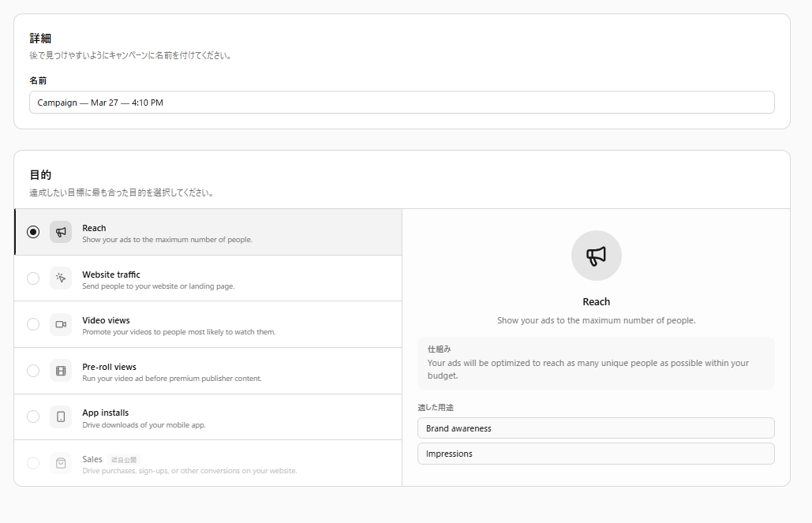Image resolution: width=812 pixels, height=523 pixels.
Task: Click the App installs phone icon
Action: tap(61, 417)
